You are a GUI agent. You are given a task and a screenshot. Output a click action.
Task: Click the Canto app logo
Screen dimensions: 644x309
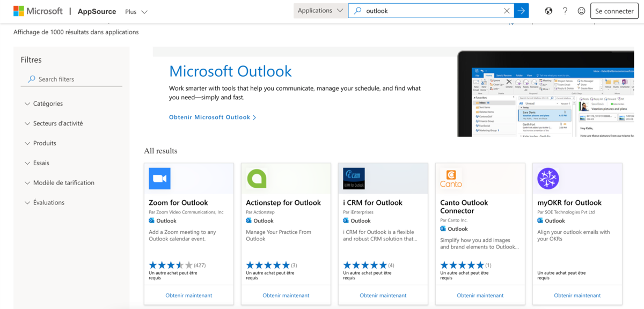coord(451,179)
